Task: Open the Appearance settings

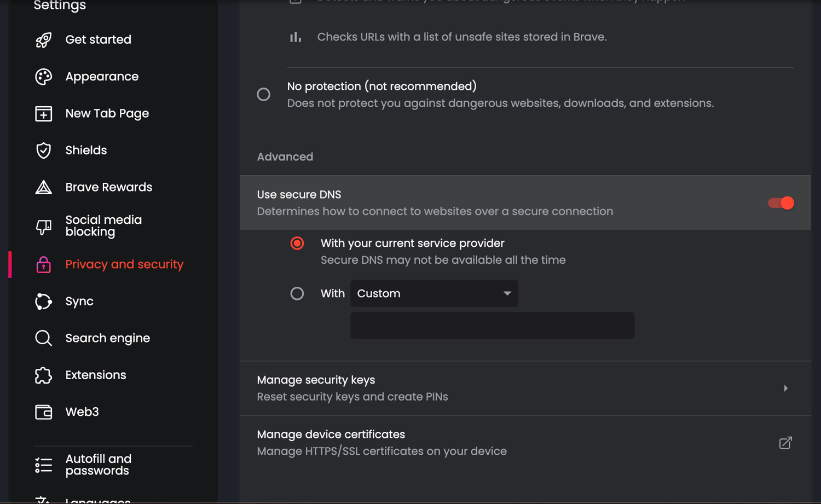Action: (x=102, y=77)
